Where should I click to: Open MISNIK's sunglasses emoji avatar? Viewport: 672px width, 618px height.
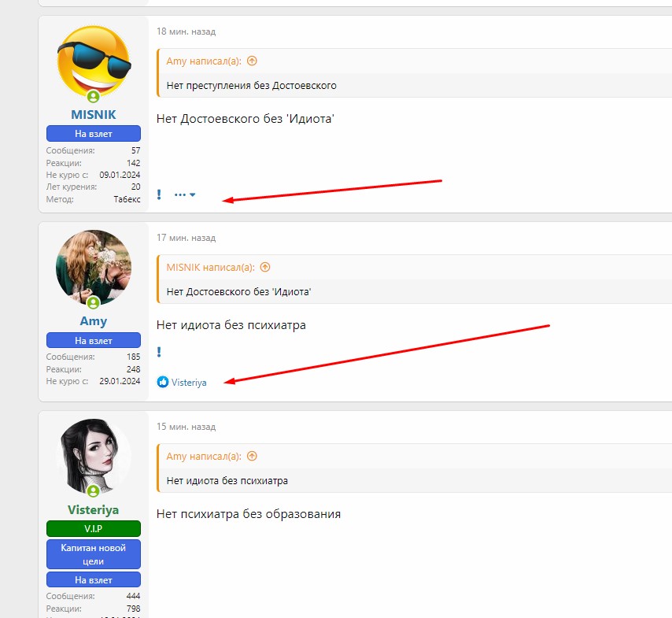(x=94, y=61)
